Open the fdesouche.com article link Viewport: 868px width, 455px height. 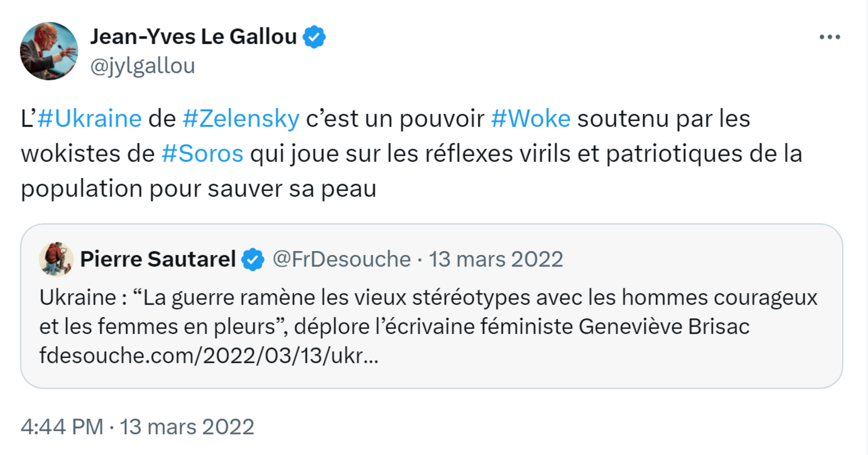point(209,355)
